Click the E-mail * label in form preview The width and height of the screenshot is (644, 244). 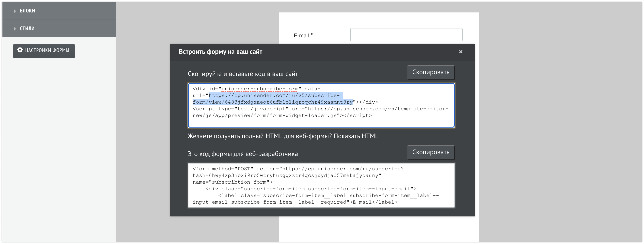click(x=304, y=35)
